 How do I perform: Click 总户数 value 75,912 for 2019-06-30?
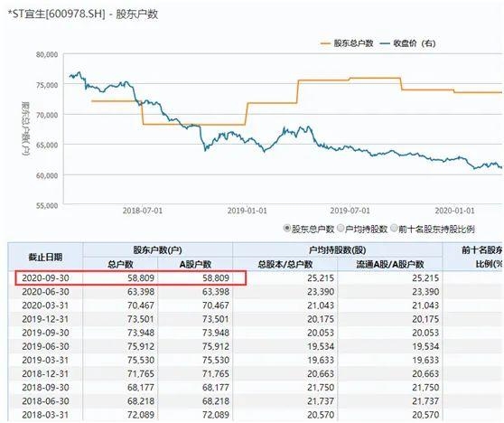point(141,346)
